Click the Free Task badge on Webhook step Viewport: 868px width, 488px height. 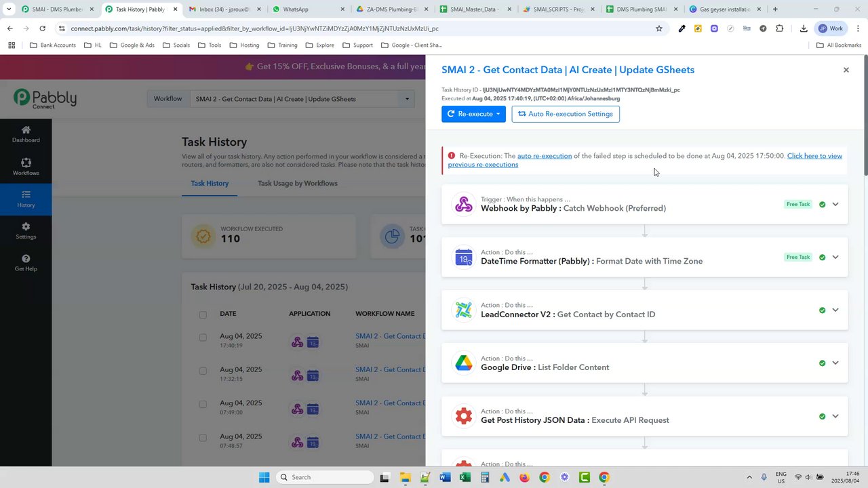point(798,204)
